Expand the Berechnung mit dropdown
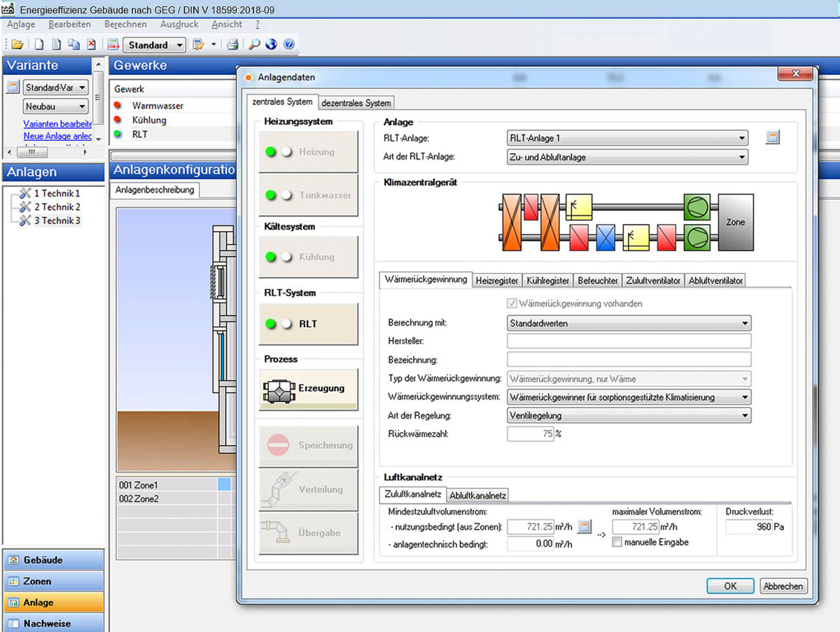Image resolution: width=840 pixels, height=632 pixels. (629, 323)
